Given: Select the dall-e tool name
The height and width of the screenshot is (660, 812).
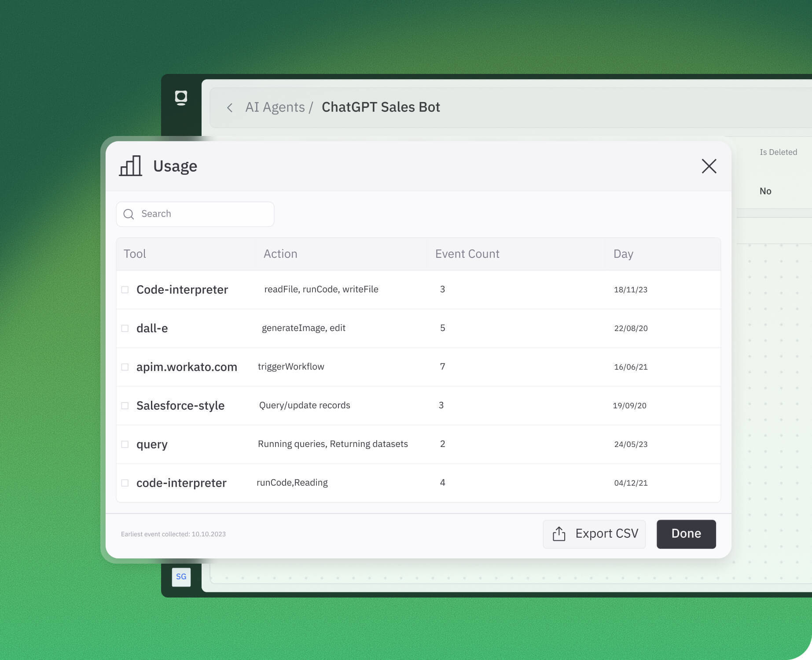Looking at the screenshot, I should (x=152, y=328).
